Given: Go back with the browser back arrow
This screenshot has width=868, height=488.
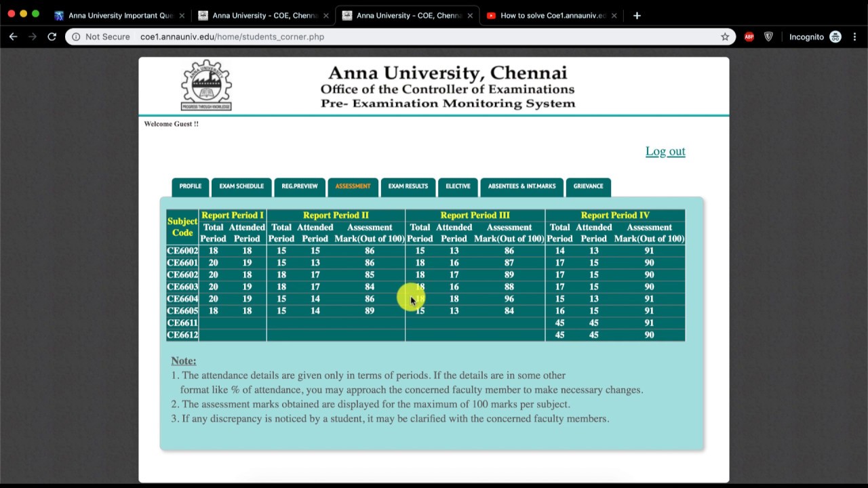Looking at the screenshot, I should (x=13, y=37).
